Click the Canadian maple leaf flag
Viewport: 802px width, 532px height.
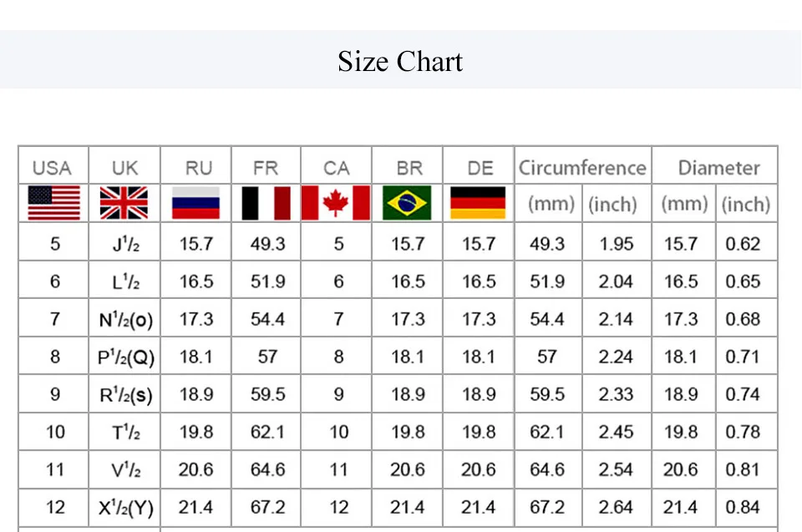point(336,203)
